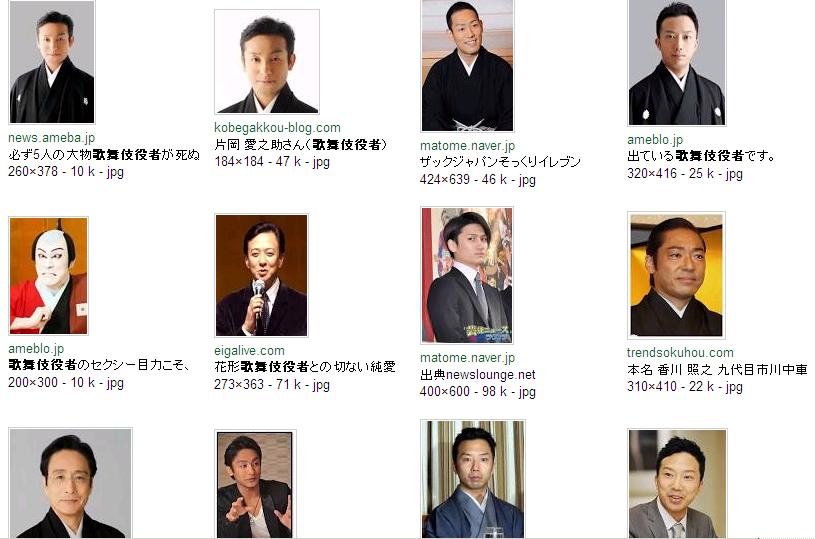Viewport: 815px width, 539px height.
Task: Open matome.naver.jp link above 出典newslounge.net
Action: (467, 358)
